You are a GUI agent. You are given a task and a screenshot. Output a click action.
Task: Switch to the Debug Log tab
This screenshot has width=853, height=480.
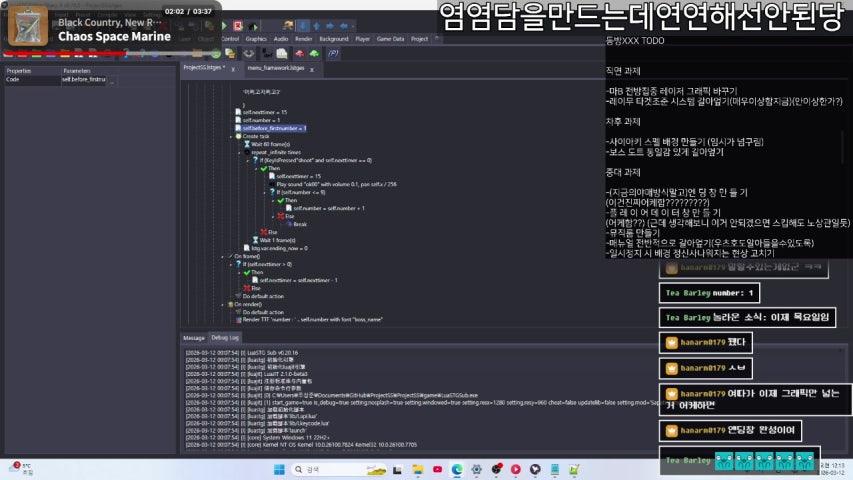[x=225, y=338]
